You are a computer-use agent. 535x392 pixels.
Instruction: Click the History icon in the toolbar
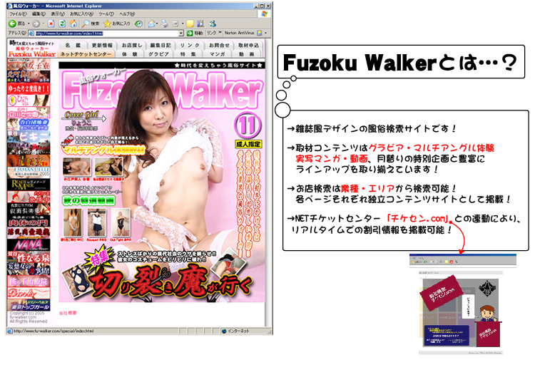(x=138, y=24)
